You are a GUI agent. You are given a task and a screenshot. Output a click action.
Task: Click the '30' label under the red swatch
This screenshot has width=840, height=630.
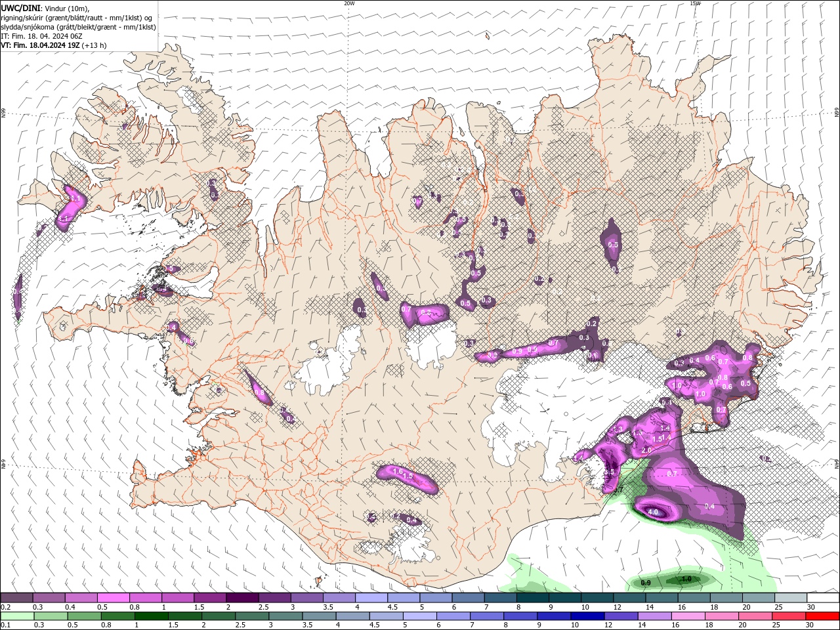click(x=809, y=625)
